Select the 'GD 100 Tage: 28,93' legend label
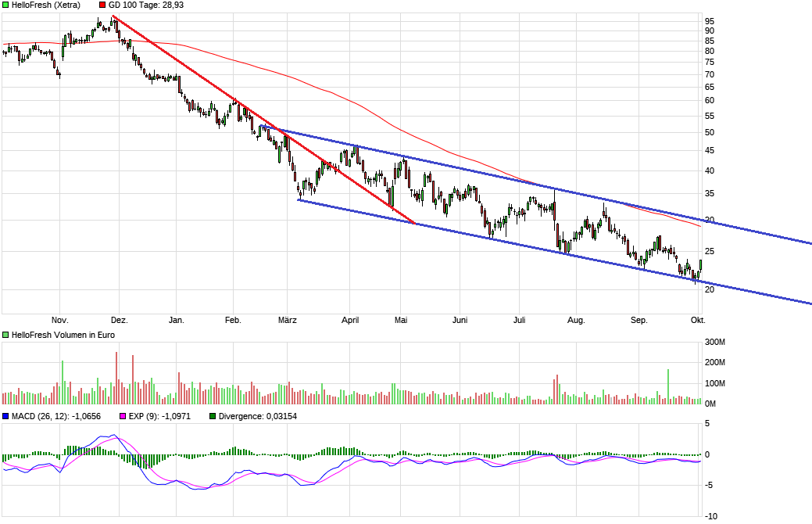Screen dimensions: 812x524 146,5
